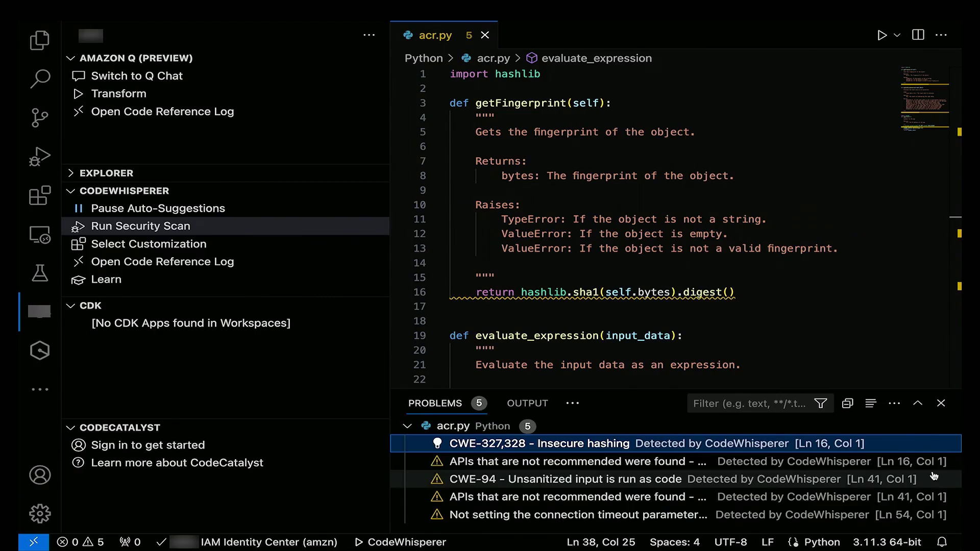Viewport: 980px width, 551px height.
Task: Click Run Security Scan
Action: click(x=140, y=226)
